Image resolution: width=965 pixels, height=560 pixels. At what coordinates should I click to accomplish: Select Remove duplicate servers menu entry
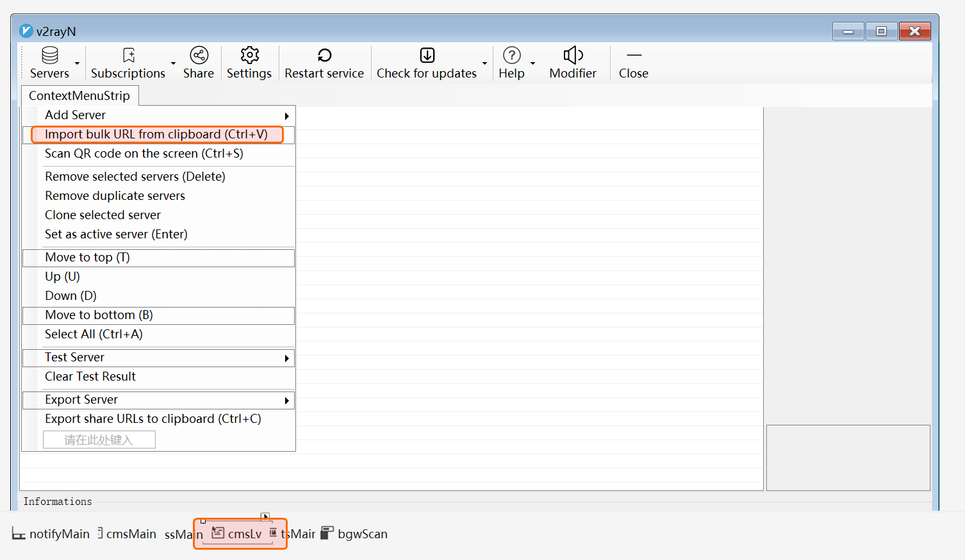tap(115, 196)
